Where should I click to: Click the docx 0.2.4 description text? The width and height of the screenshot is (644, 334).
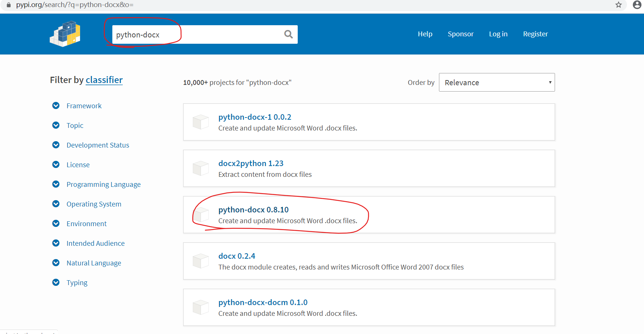[x=341, y=267]
